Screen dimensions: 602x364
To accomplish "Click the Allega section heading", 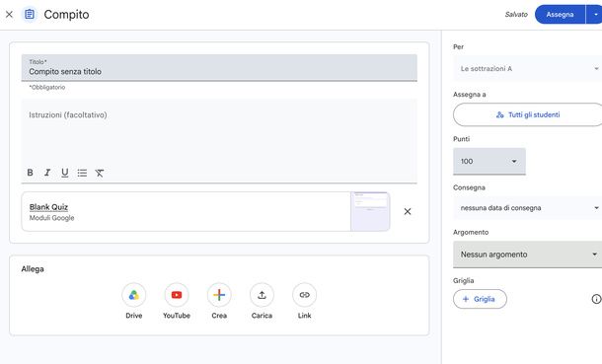I will tap(33, 269).
